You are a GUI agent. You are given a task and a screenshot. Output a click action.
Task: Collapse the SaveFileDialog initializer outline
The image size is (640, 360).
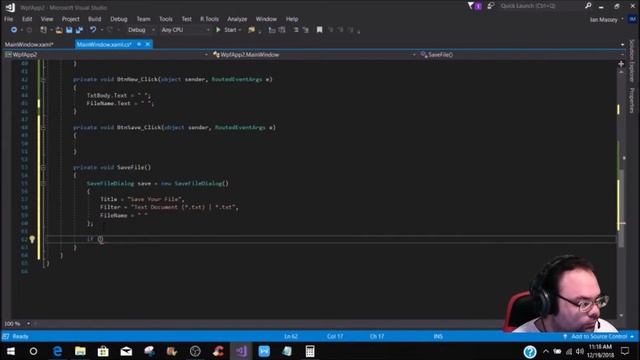click(43, 184)
